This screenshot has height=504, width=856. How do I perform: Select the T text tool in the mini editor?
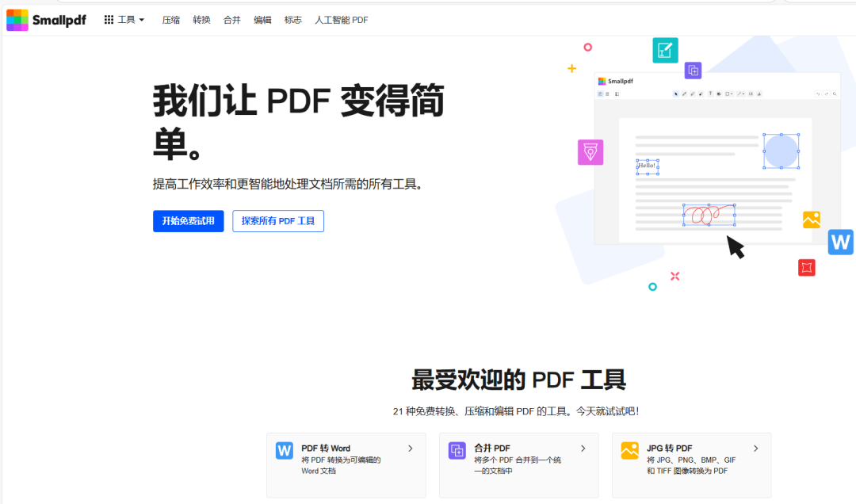tap(709, 94)
